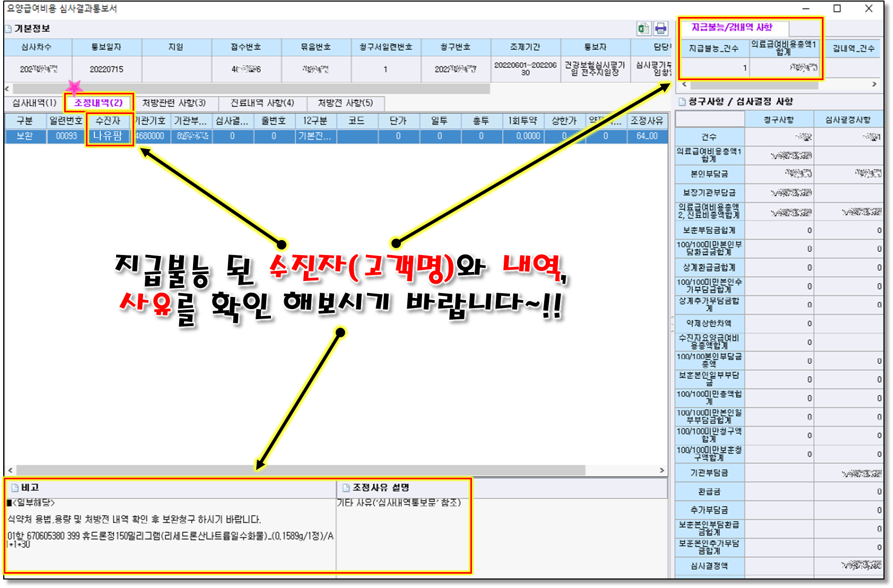Click the document icon beside 조정사유 설명

click(346, 488)
